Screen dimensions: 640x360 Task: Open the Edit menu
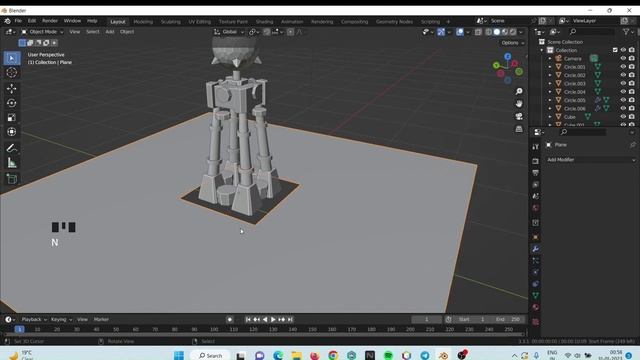point(32,21)
